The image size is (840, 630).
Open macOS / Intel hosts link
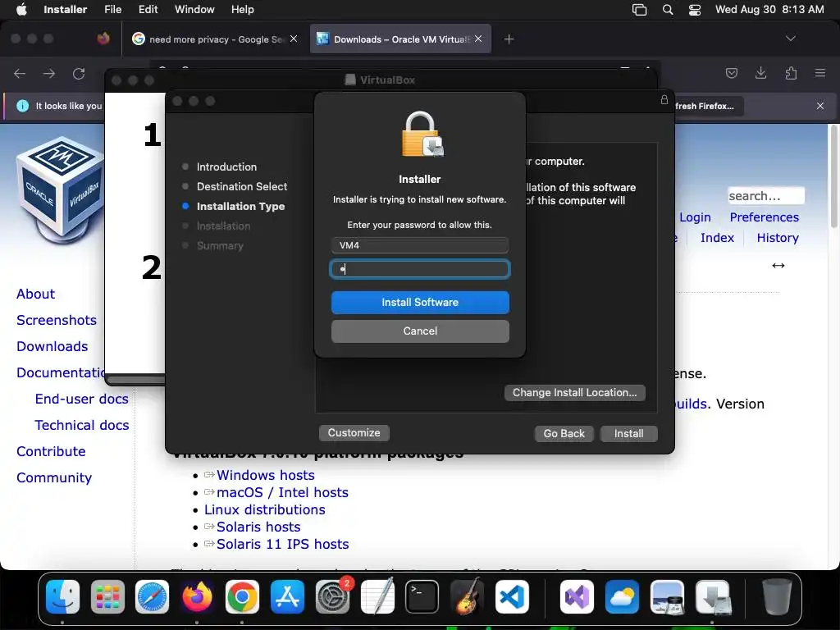pyautogui.click(x=282, y=492)
